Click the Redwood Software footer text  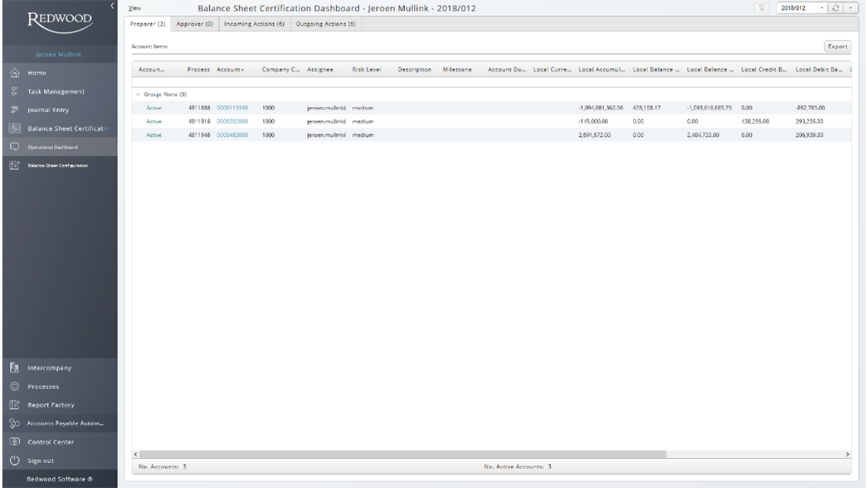point(59,478)
